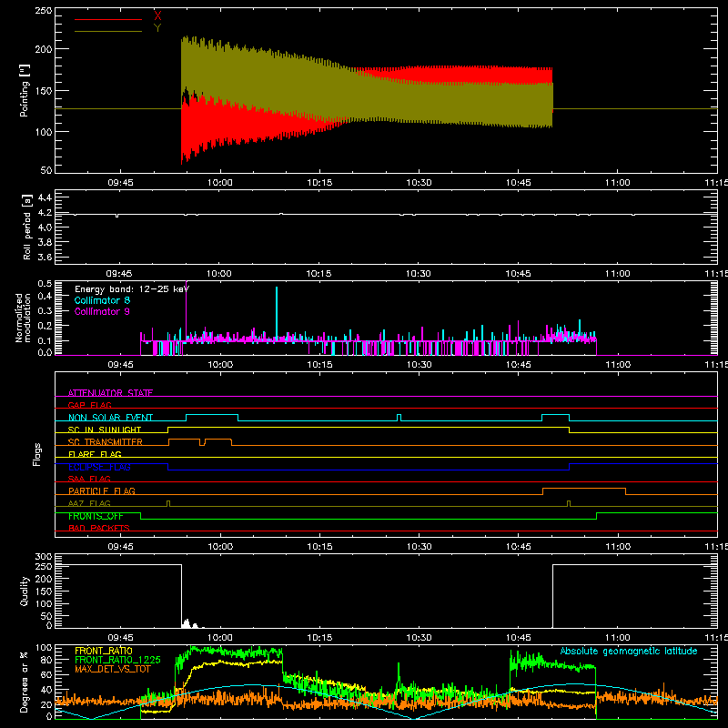Screen dimensions: 728x728
Task: Click 'Energy band: 12-25 keV' annotation
Action: [132, 289]
